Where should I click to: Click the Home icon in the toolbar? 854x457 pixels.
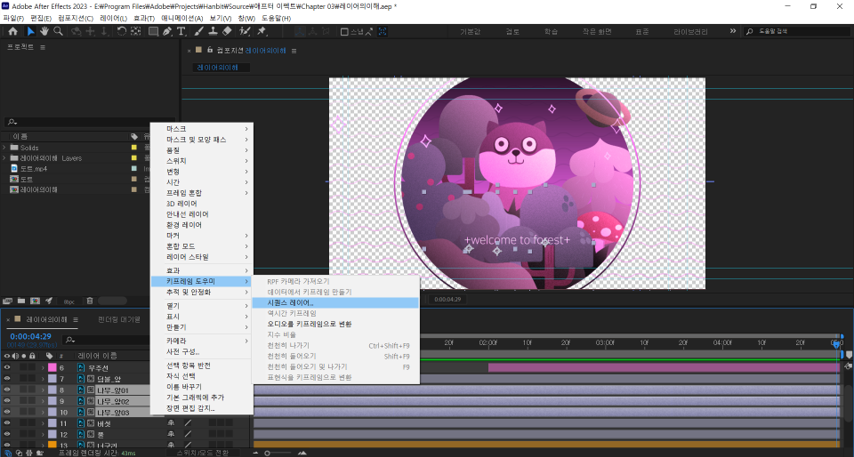(13, 32)
